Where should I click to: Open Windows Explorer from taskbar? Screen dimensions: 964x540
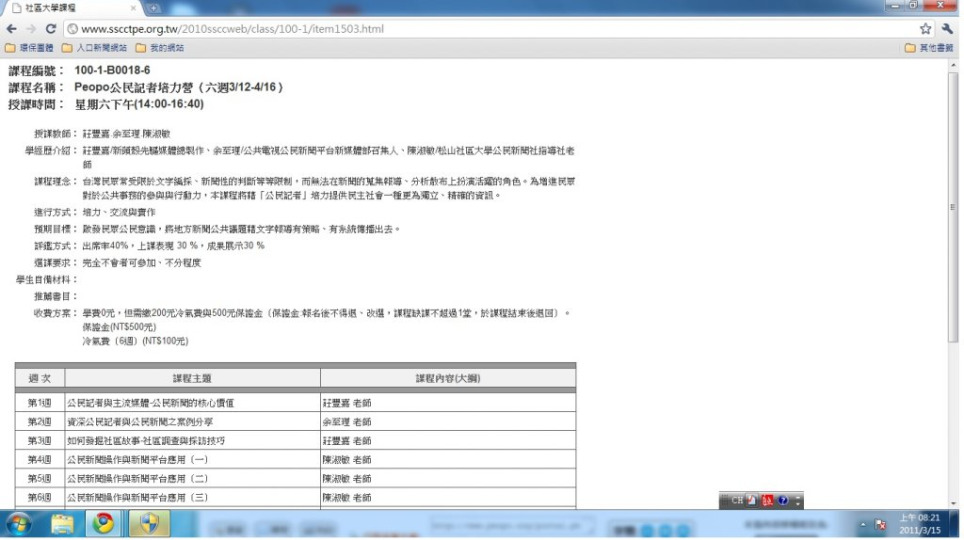click(63, 524)
